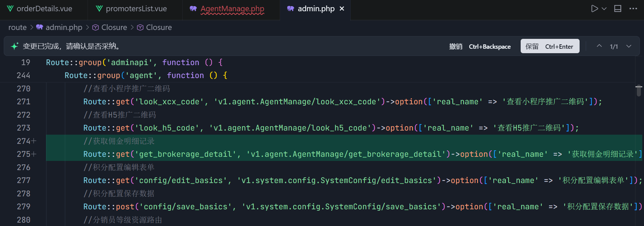Click the comment 分销员等级资源路由
This screenshot has width=644, height=226.
tap(123, 220)
